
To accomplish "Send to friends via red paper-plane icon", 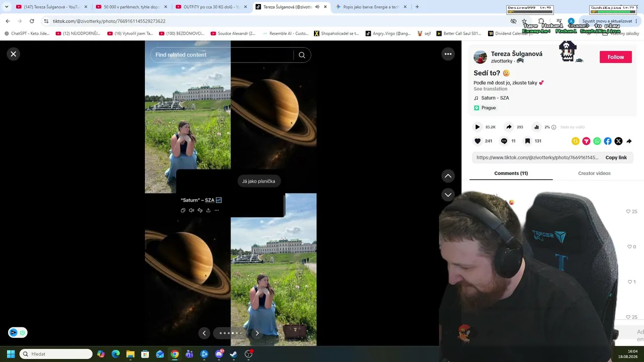I will pos(586,141).
